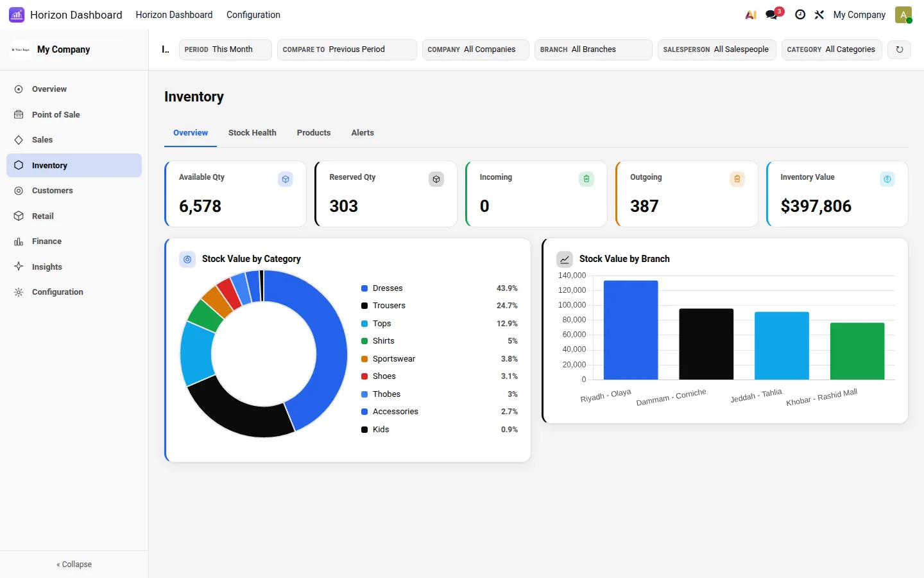This screenshot has width=924, height=578.
Task: Open Insights section in sidebar
Action: click(x=74, y=267)
